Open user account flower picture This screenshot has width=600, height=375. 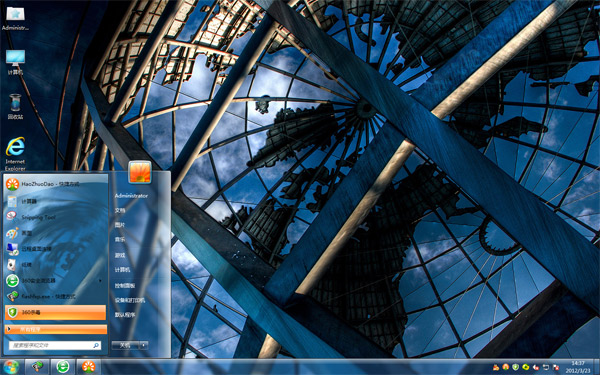(140, 172)
